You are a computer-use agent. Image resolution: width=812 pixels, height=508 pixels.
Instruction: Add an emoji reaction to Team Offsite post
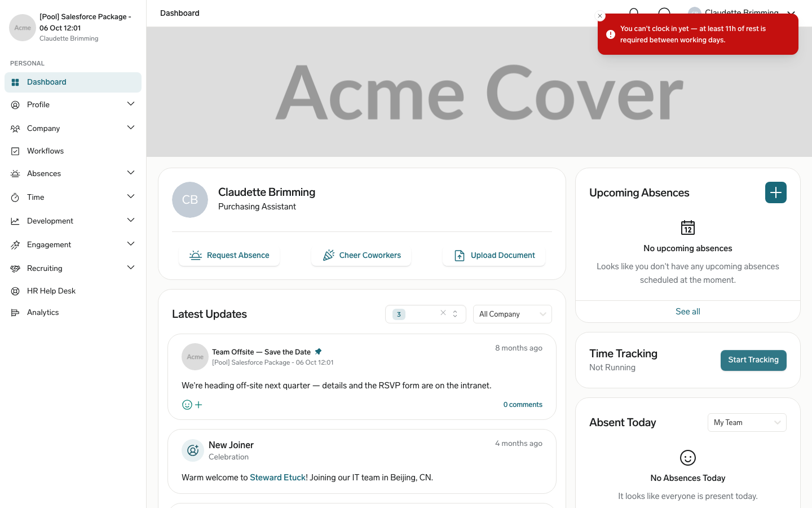pos(192,405)
